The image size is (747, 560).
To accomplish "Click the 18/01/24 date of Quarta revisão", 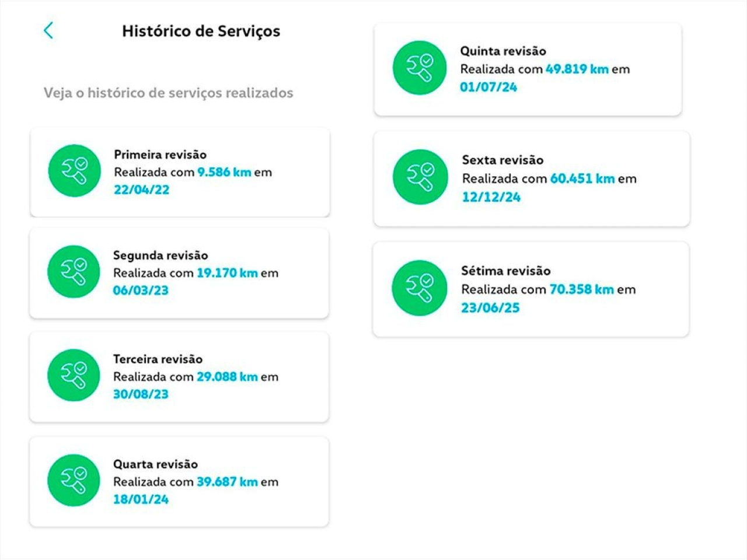I will tap(141, 499).
